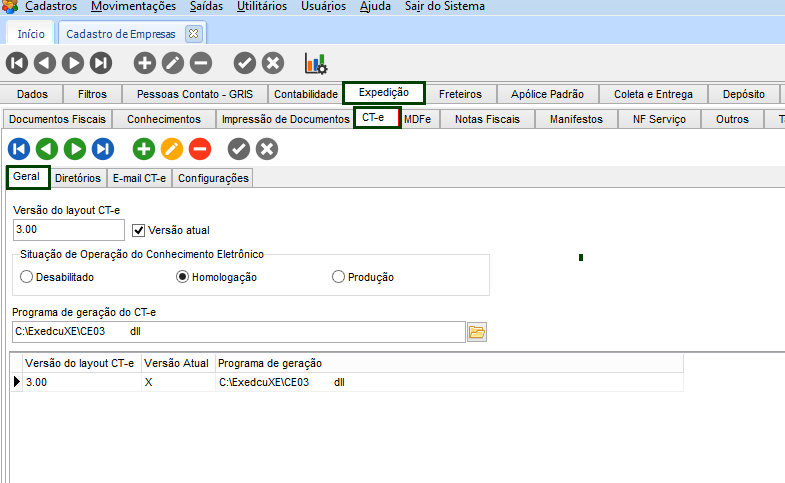Image resolution: width=785 pixels, height=483 pixels.
Task: Select grid row with version 3.00
Action: click(x=346, y=382)
